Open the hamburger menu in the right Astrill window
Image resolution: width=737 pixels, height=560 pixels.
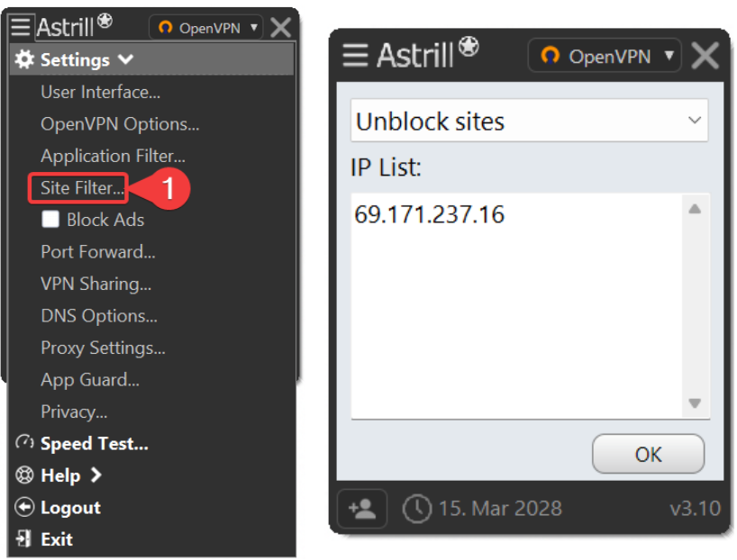click(355, 55)
